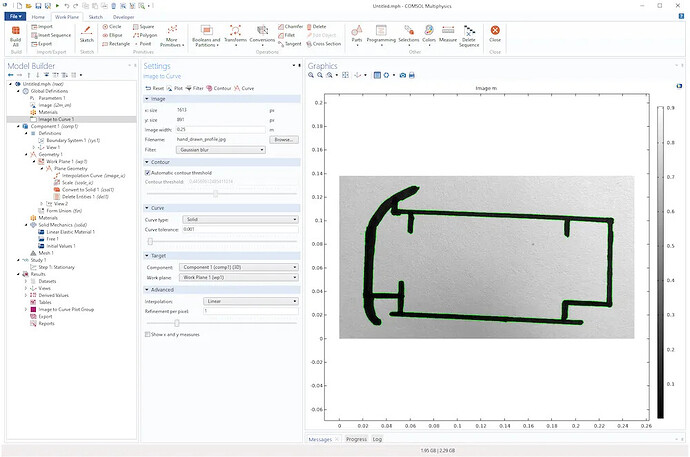Viewport: 690px width, 457px height.
Task: Open the Log tab
Action: (377, 439)
